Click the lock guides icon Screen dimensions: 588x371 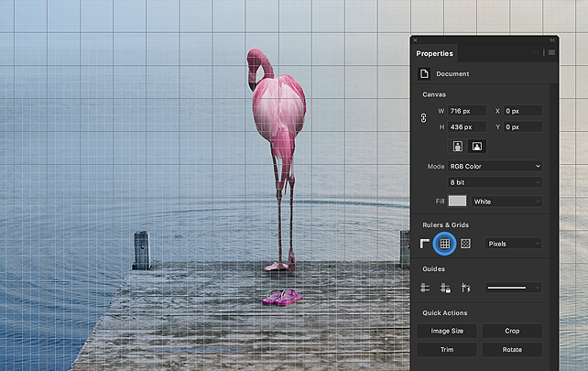click(x=445, y=288)
